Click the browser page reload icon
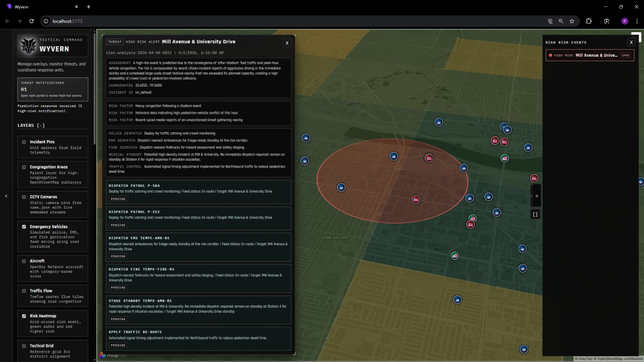The width and height of the screenshot is (644, 362). 31,21
